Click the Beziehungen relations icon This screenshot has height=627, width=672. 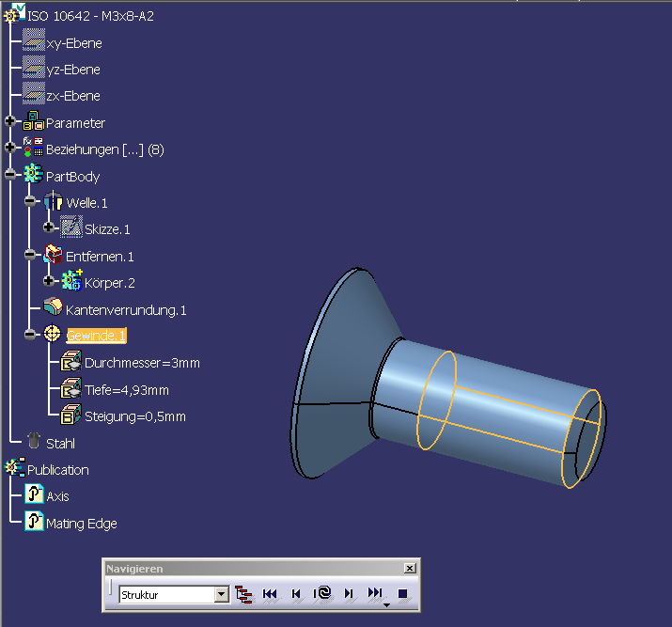coord(34,147)
